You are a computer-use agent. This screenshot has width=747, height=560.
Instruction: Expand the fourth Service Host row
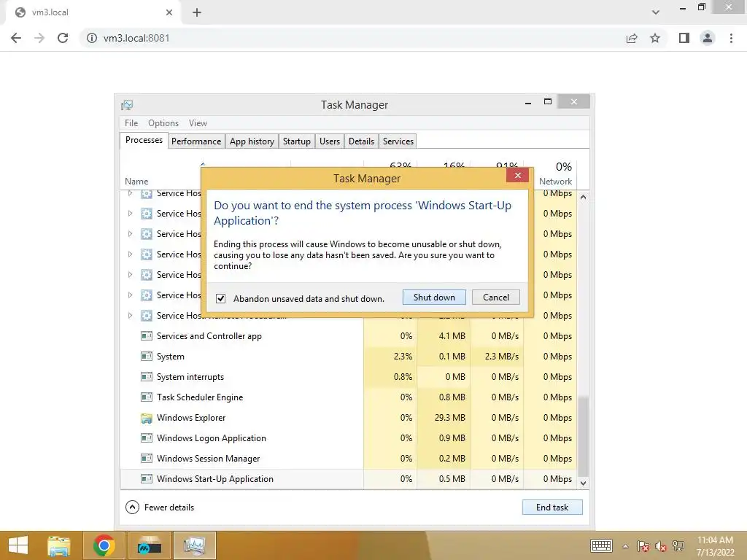(130, 254)
